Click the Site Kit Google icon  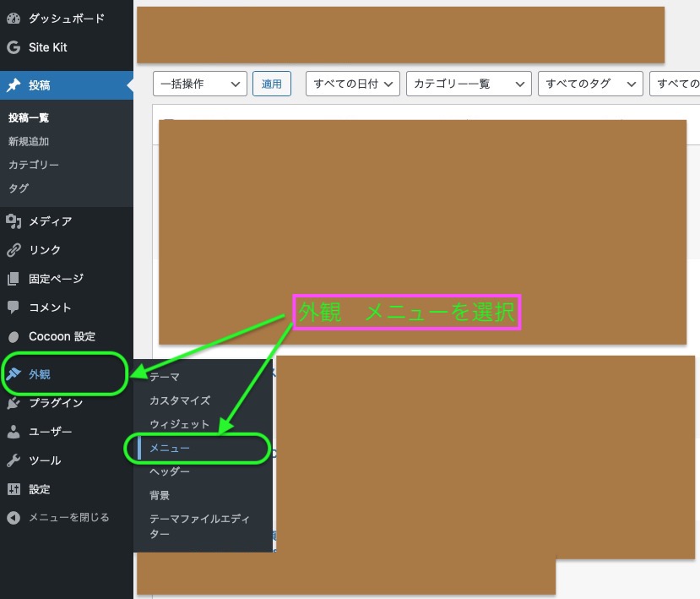pos(14,48)
